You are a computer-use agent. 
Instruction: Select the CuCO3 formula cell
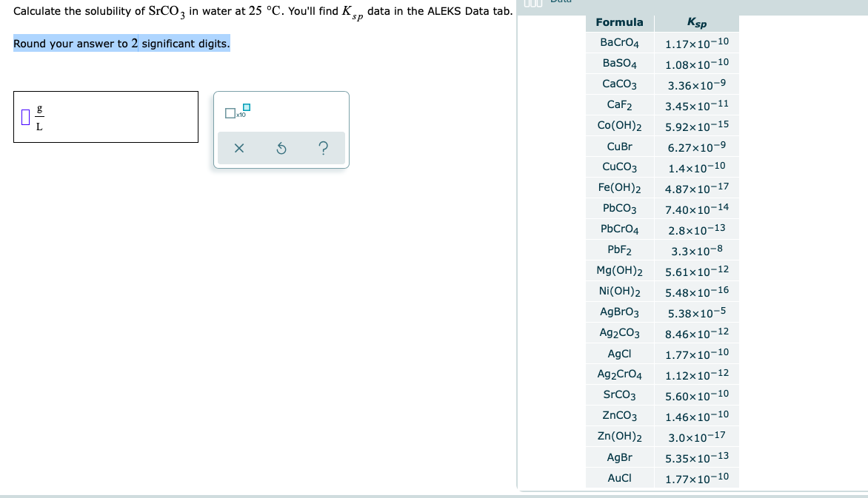pyautogui.click(x=619, y=167)
